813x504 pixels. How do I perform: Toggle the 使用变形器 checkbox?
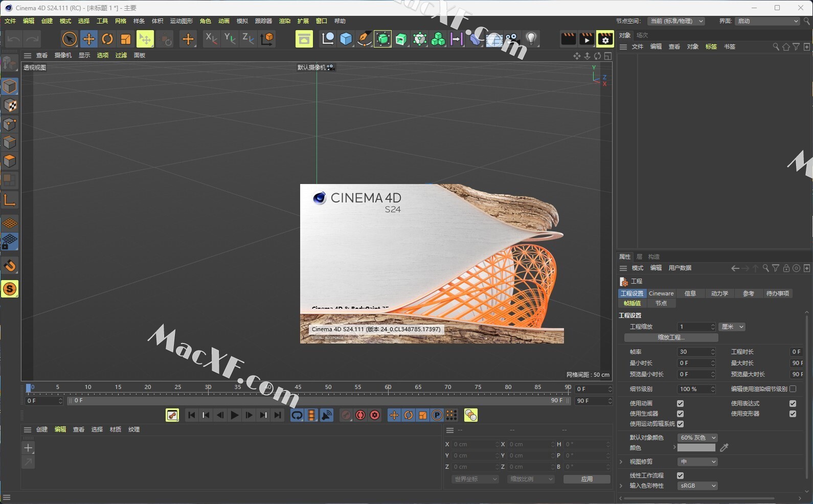tap(793, 414)
